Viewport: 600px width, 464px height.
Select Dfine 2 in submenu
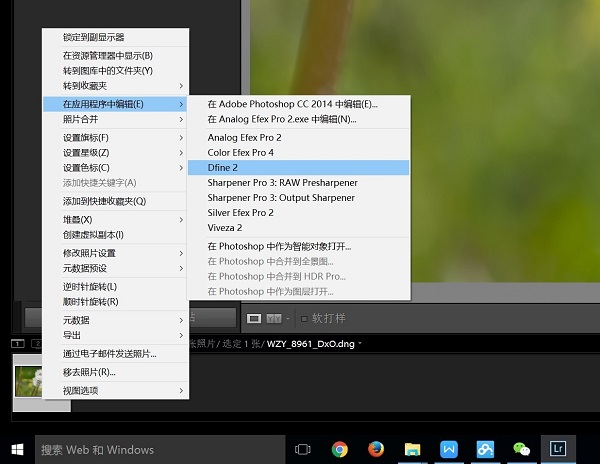point(298,168)
